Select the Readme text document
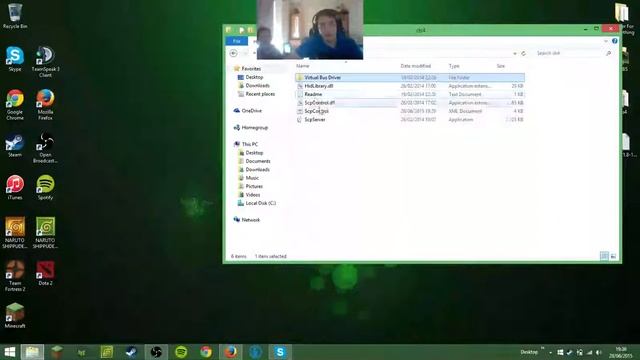This screenshot has height=360, width=640. [410, 94]
